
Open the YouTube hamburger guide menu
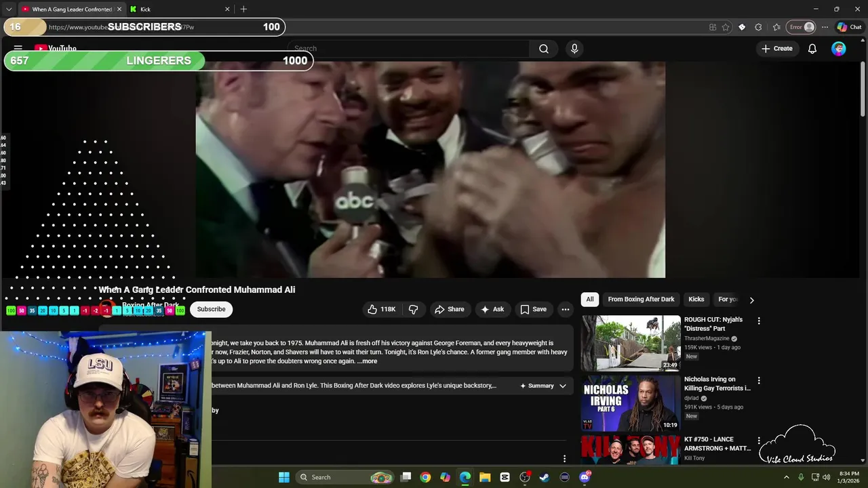point(18,49)
